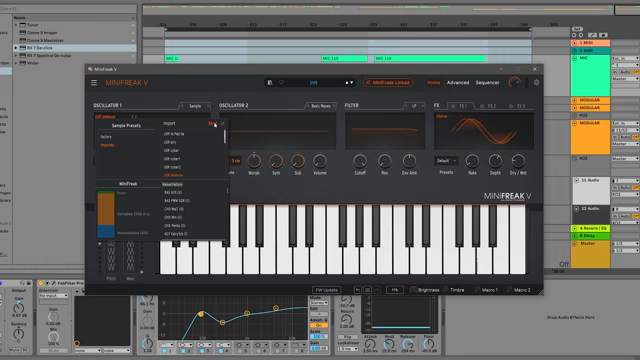Image resolution: width=640 pixels, height=360 pixels.
Task: Switch to the Home tab
Action: pos(433,82)
